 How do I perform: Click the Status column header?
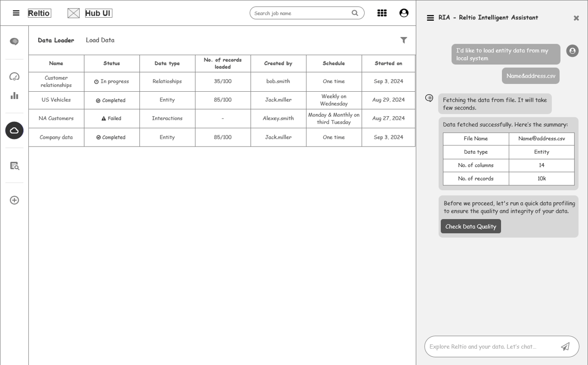(112, 63)
